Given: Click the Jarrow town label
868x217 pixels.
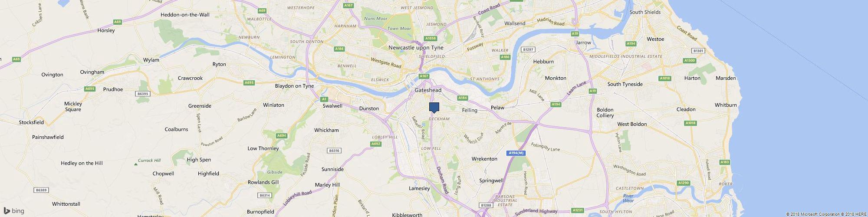Looking at the screenshot, I should 583,43.
